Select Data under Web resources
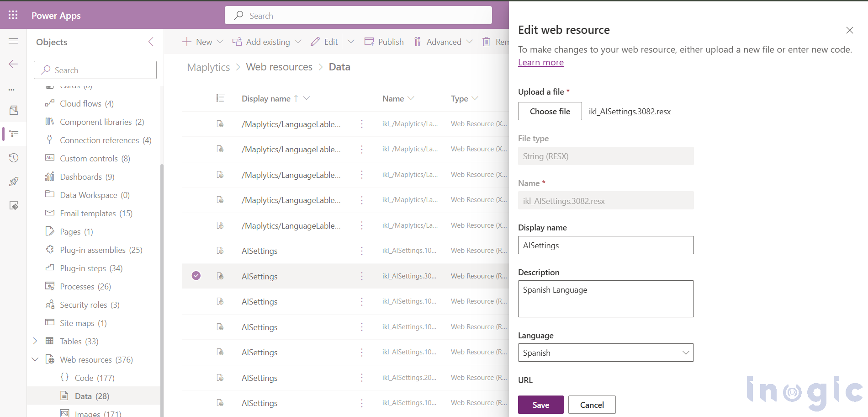Image resolution: width=868 pixels, height=417 pixels. pyautogui.click(x=92, y=396)
